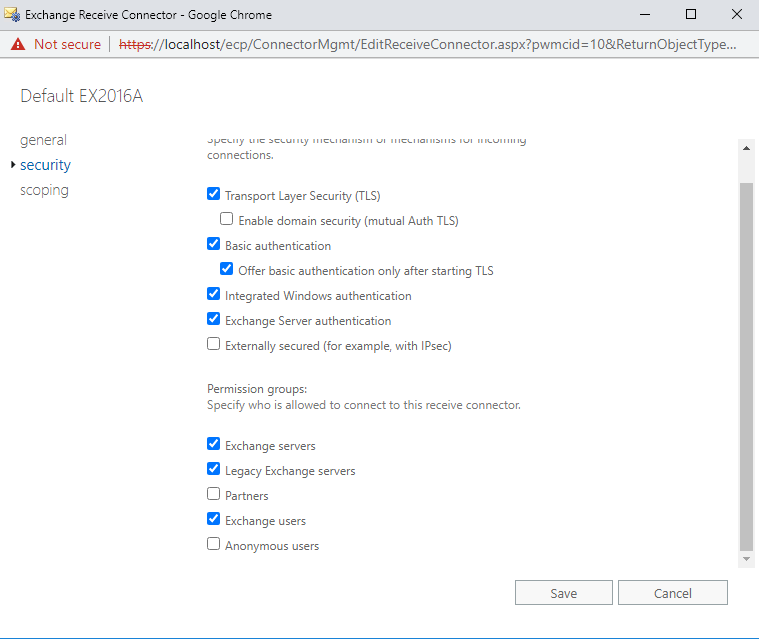
Task: Cancel editing the receive connector
Action: tap(673, 593)
